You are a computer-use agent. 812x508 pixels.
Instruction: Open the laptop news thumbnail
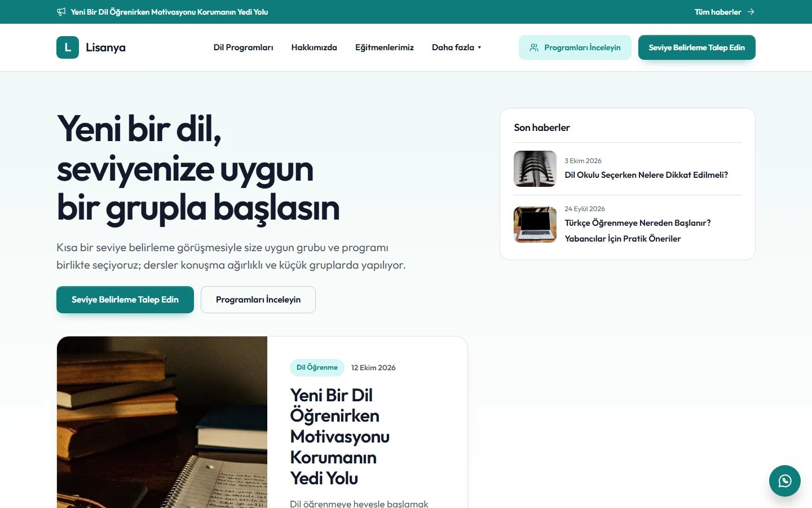tap(535, 225)
